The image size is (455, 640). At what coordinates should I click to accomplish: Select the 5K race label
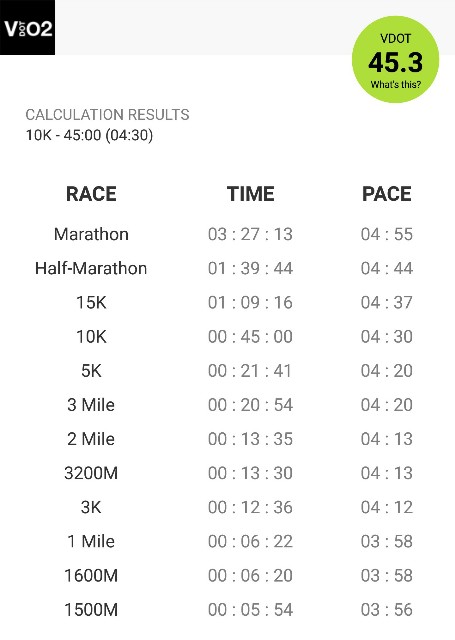click(x=91, y=371)
